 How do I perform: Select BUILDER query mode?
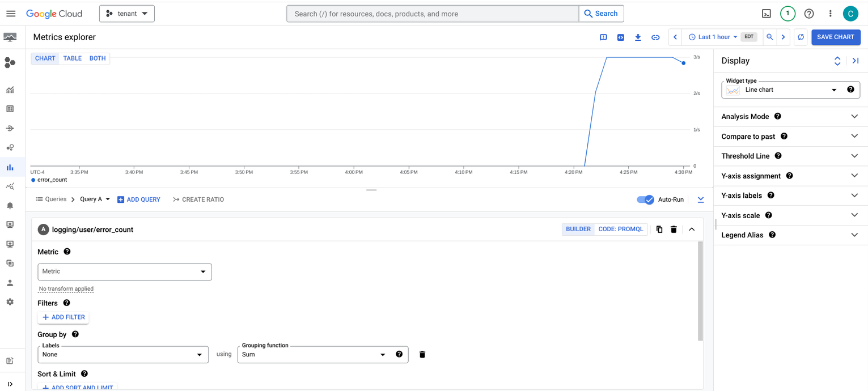[578, 229]
